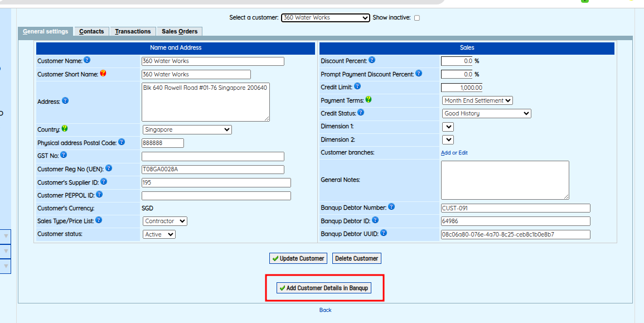Open the Credit Status dropdown
644x323 pixels.
(x=487, y=113)
